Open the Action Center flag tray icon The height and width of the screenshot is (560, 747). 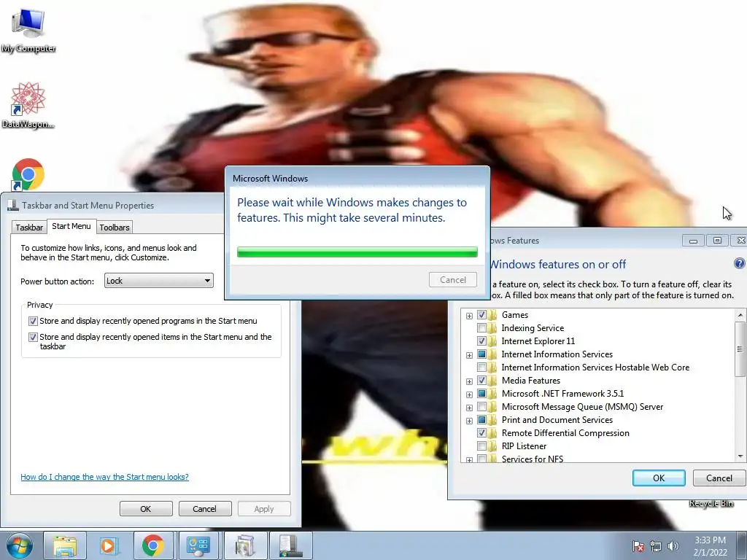click(x=638, y=547)
